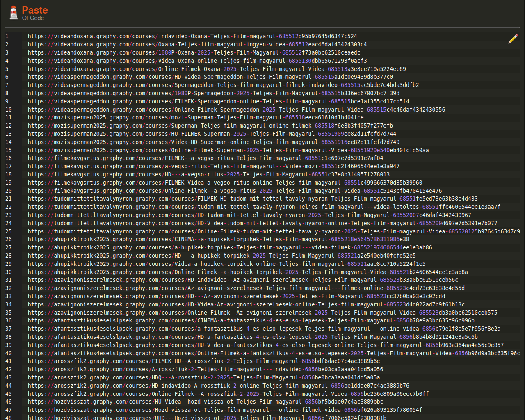Select line 14 Videa HD Superman URL
This screenshot has height=420, width=525.
click(214, 142)
